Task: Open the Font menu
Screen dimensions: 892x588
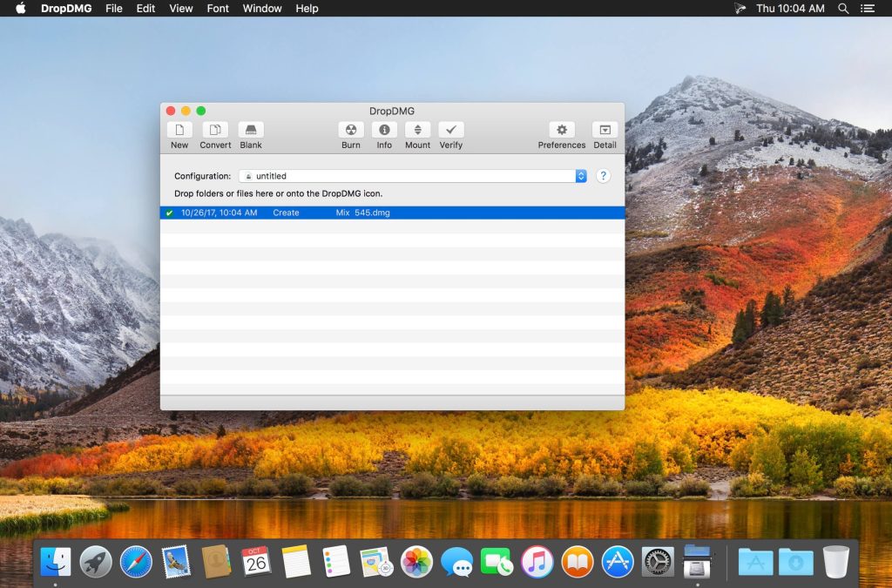Action: [x=218, y=9]
